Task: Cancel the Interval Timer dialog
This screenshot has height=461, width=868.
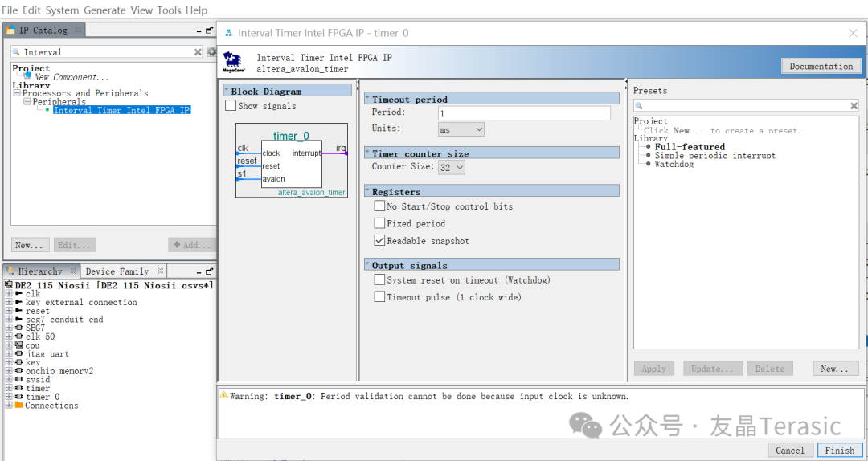Action: pyautogui.click(x=790, y=450)
